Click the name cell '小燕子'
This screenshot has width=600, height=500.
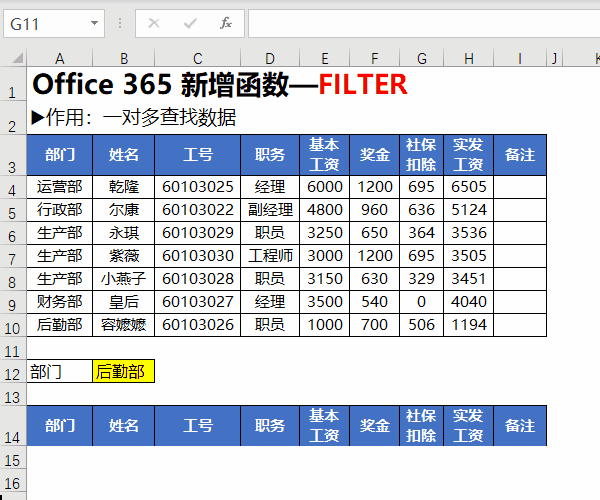tap(124, 279)
